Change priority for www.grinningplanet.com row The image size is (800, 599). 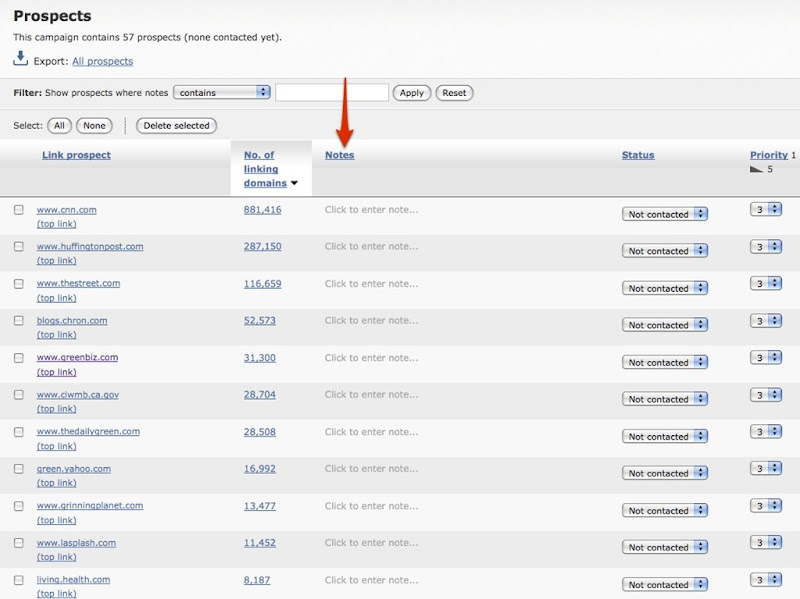coord(766,506)
